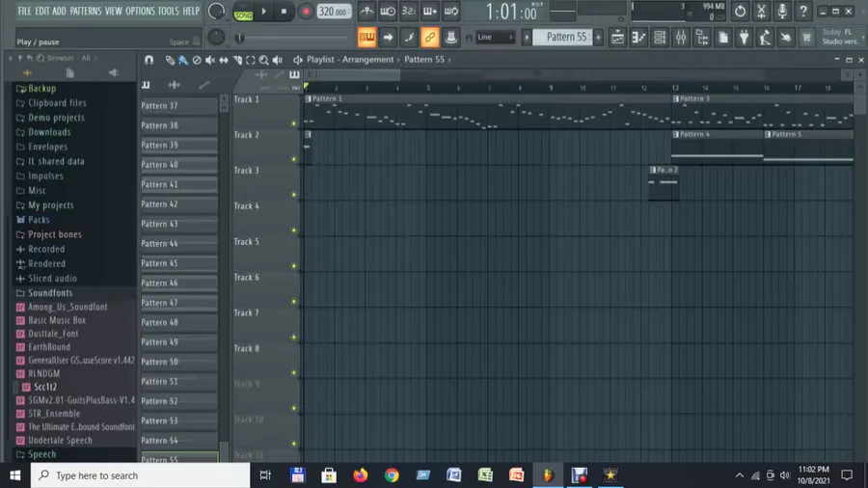868x488 pixels.
Task: Open the TOOLS menu
Action: tap(168, 11)
